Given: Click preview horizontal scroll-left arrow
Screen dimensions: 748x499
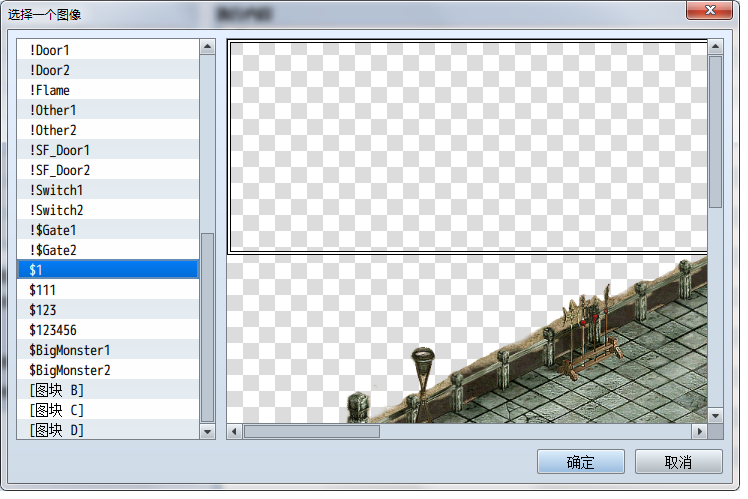Looking at the screenshot, I should [x=234, y=432].
